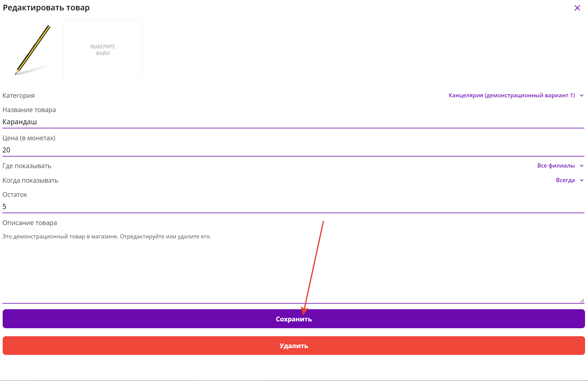
Task: Click the 'Выберите файл' upload box
Action: (x=103, y=50)
